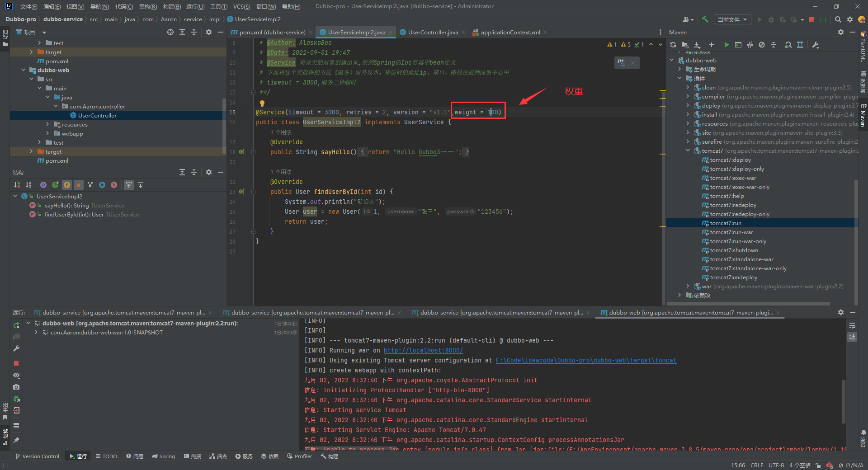The height and width of the screenshot is (470, 868).
Task: Expand all nodes in Project panel
Action: 182,32
